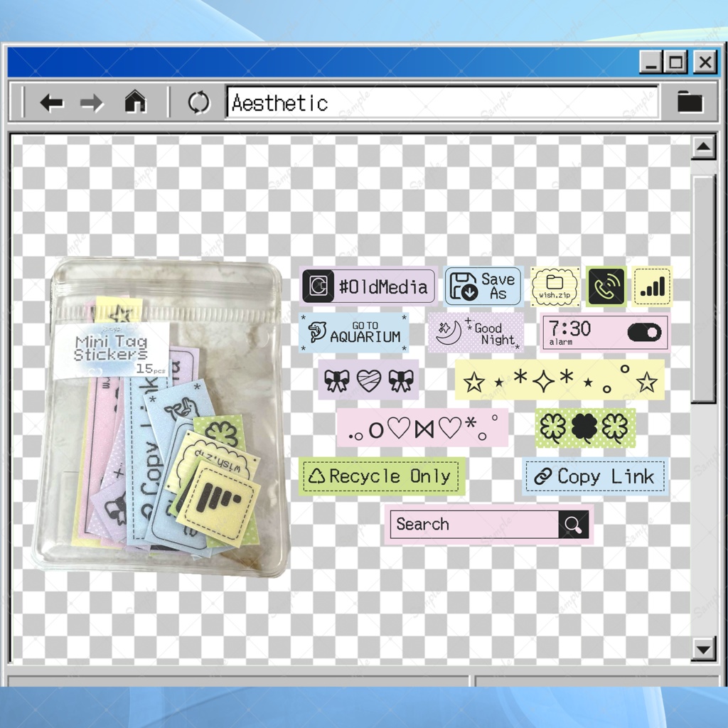Screen dimensions: 728x728
Task: Click the Copy Link sticker
Action: [595, 476]
